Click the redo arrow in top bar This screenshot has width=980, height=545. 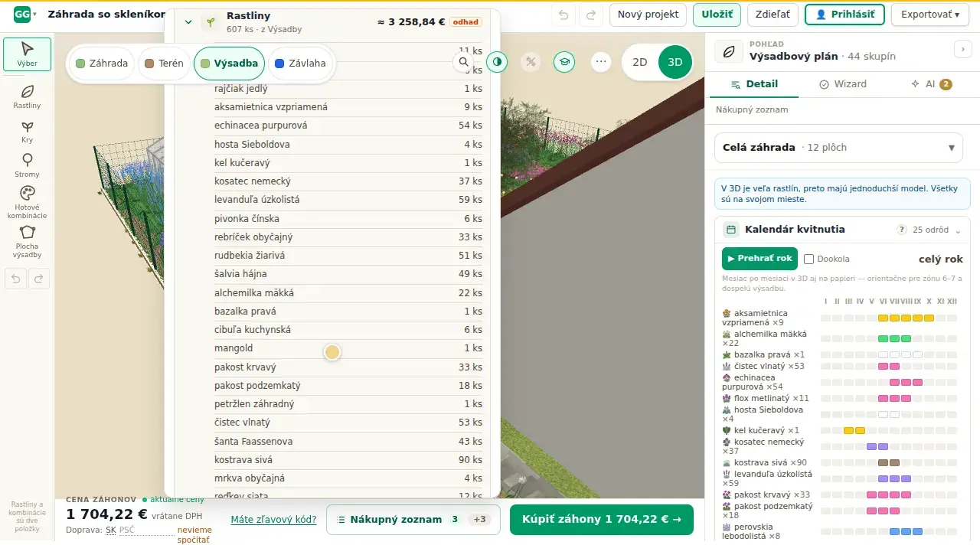tap(590, 15)
